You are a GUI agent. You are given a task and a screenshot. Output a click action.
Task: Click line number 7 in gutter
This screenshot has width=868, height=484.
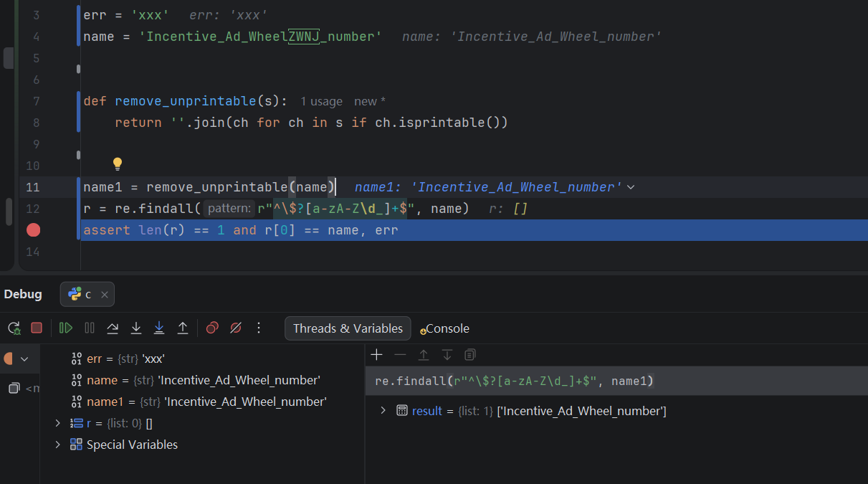click(36, 101)
